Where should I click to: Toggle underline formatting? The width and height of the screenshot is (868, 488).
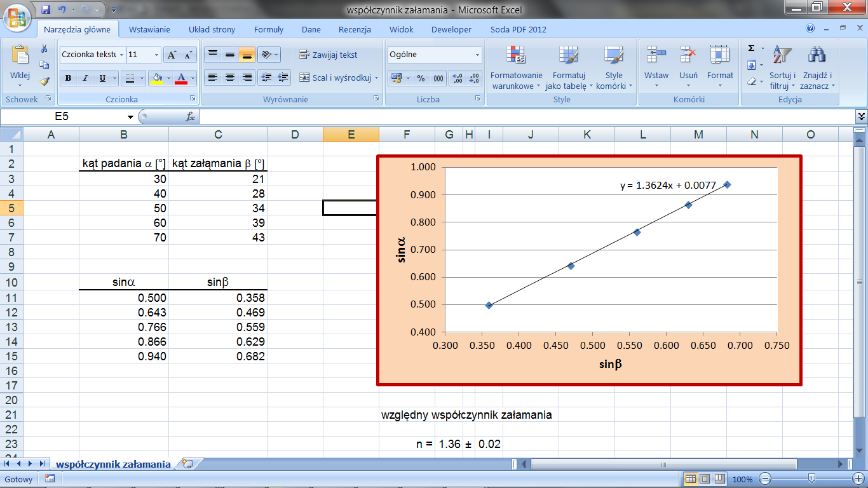[102, 78]
